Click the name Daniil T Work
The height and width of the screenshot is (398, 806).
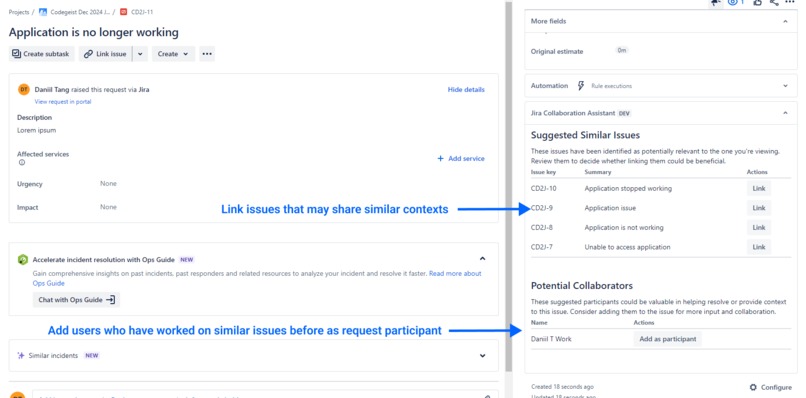(551, 339)
